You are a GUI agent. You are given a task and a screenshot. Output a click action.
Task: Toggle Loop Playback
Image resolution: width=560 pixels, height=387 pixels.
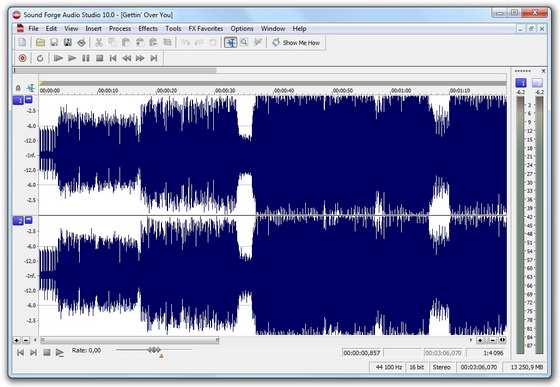40,58
